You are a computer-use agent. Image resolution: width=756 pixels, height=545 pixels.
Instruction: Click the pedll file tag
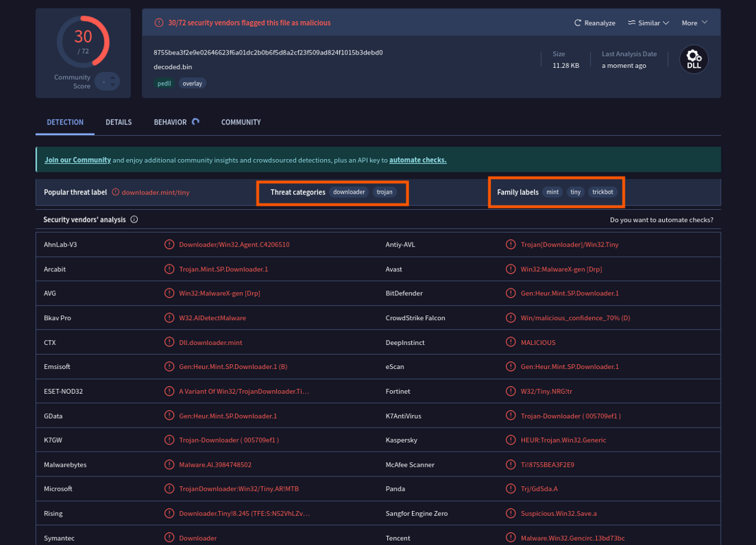(164, 83)
